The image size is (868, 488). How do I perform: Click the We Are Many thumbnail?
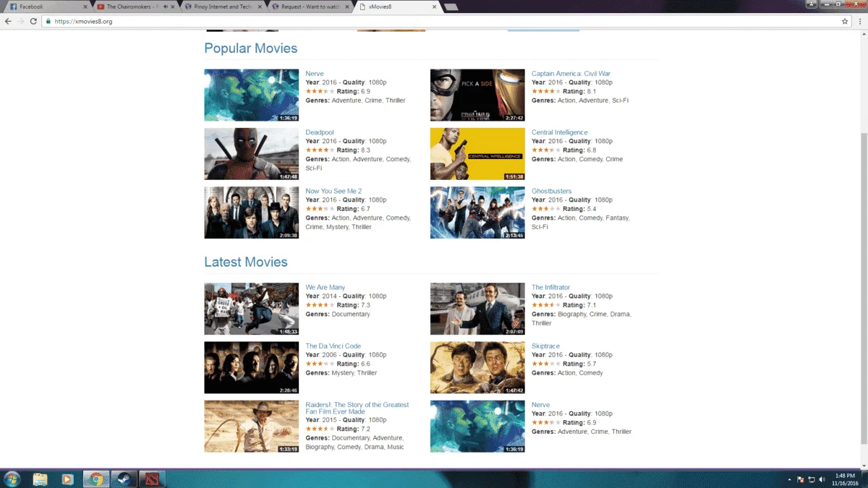coord(251,309)
